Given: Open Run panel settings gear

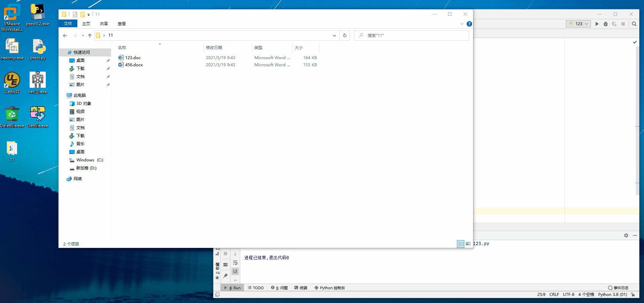Looking at the screenshot, I should point(626,235).
